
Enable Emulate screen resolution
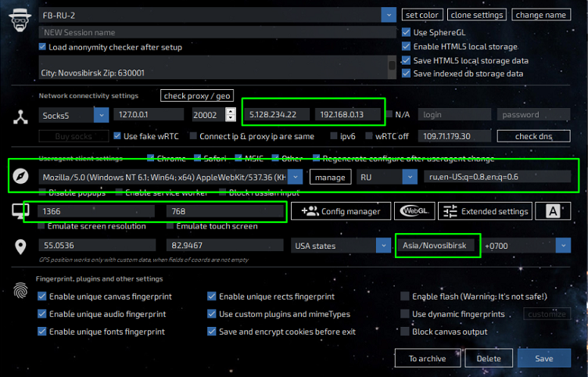coord(41,226)
